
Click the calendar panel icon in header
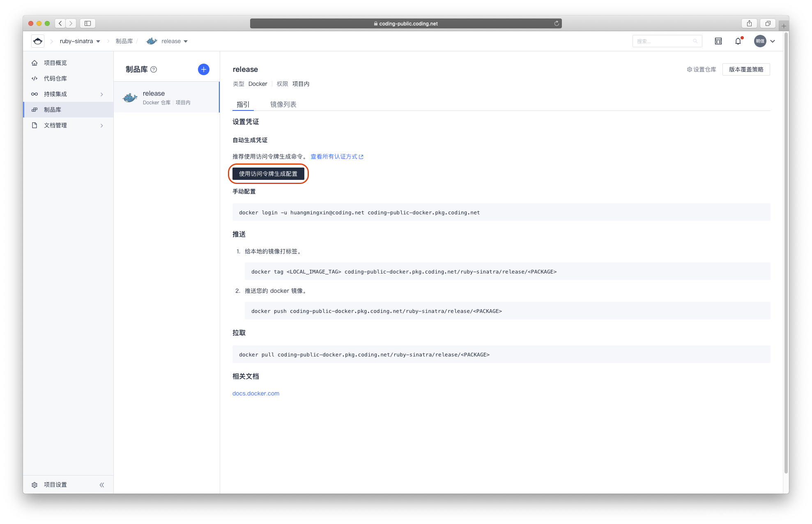coord(718,41)
